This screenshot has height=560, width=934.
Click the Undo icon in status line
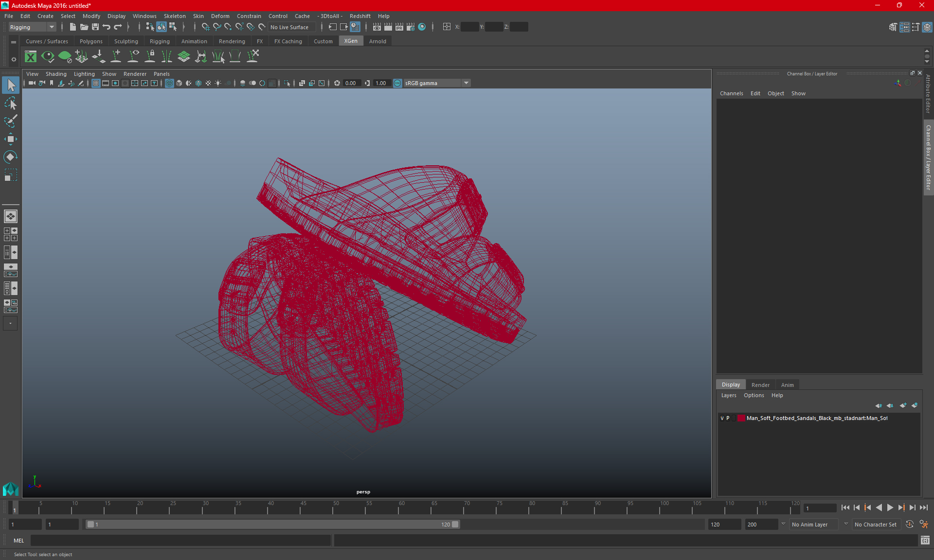[x=107, y=27]
